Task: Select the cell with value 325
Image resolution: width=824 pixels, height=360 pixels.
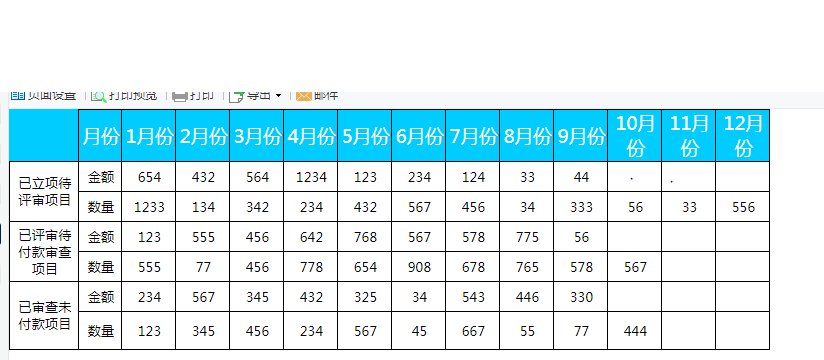Action: 365,297
